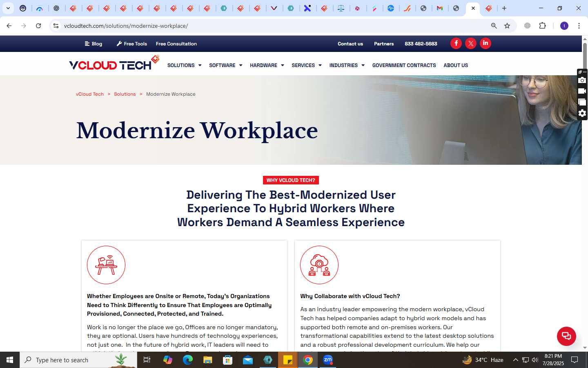Open GOVERNMENT CONTRACTS page
588x368 pixels.
tap(404, 65)
